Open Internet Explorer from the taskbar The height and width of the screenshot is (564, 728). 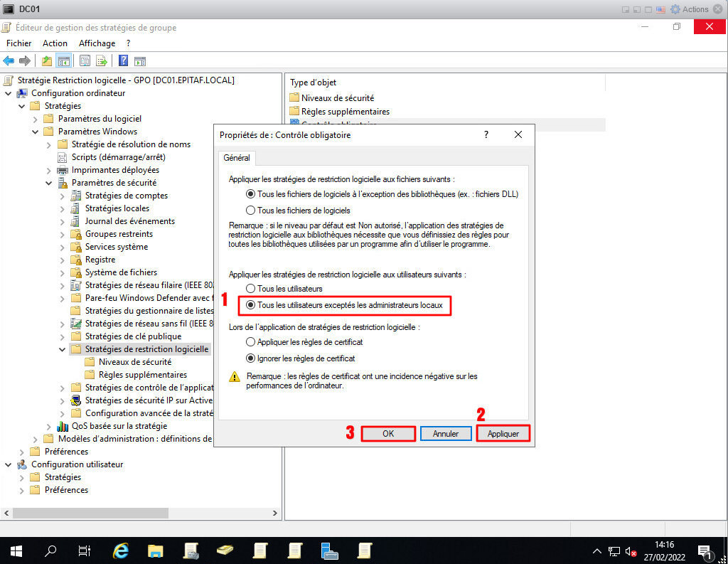pyautogui.click(x=122, y=550)
